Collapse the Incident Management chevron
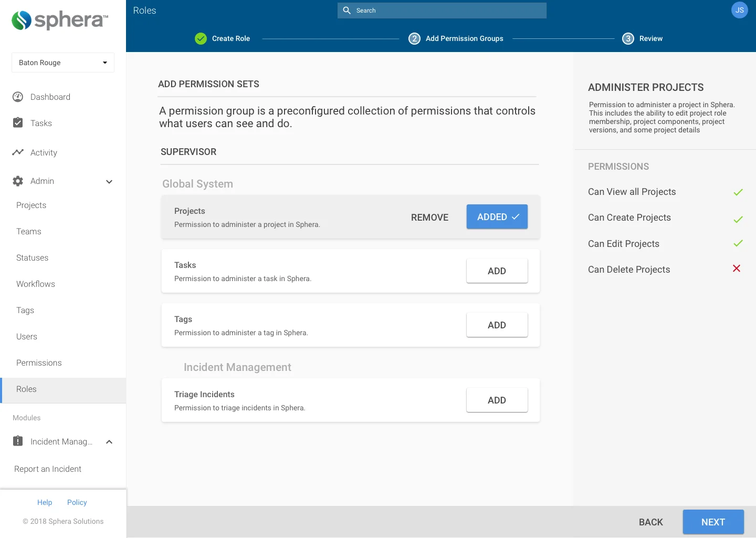This screenshot has height=538, width=756. tap(109, 442)
